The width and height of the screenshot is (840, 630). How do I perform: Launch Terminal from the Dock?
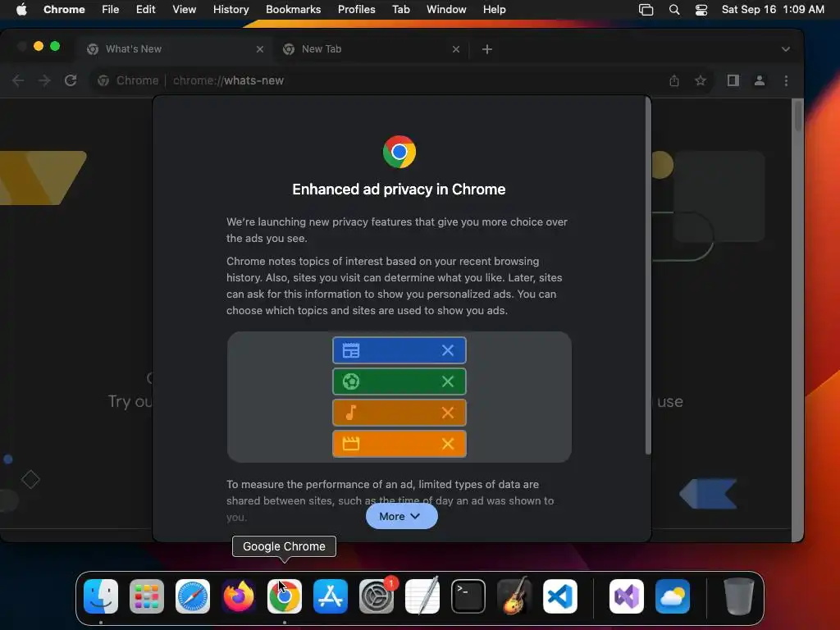[468, 596]
